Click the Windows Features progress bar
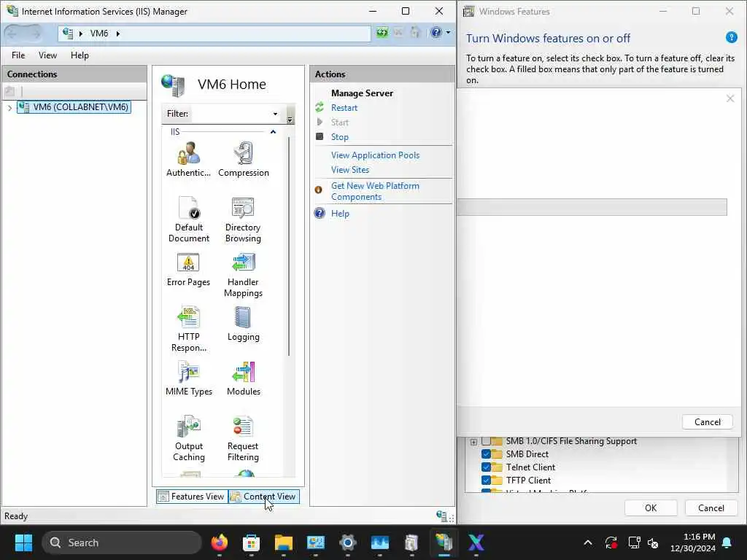 [592, 207]
